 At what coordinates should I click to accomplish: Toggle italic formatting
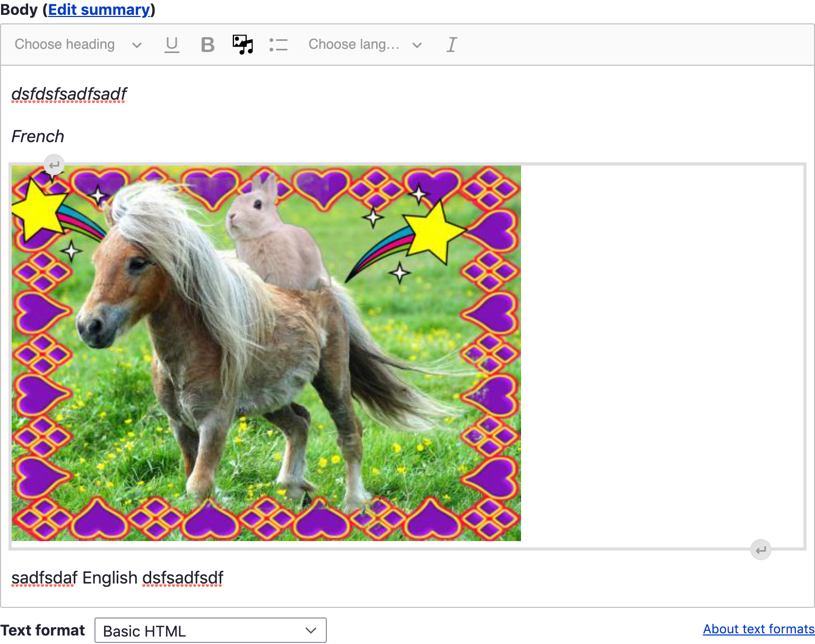451,45
